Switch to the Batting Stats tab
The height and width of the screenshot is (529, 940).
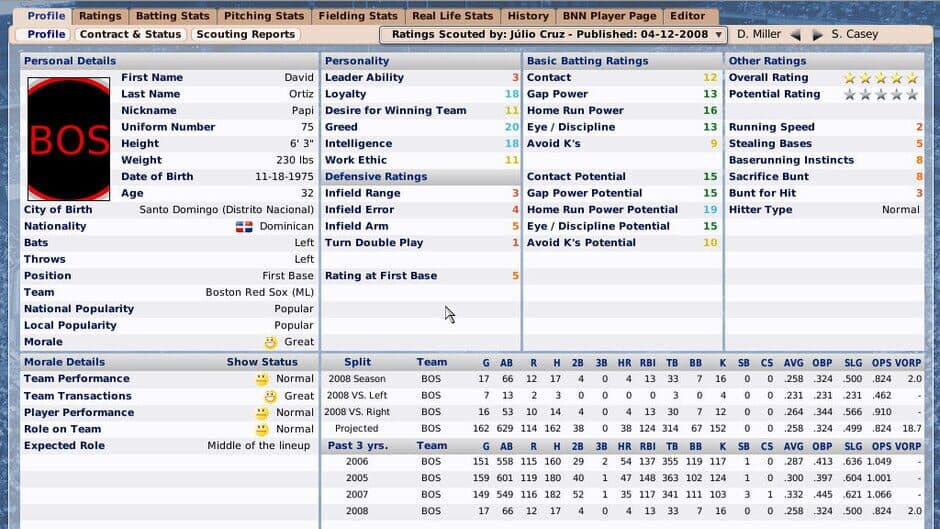tap(172, 16)
